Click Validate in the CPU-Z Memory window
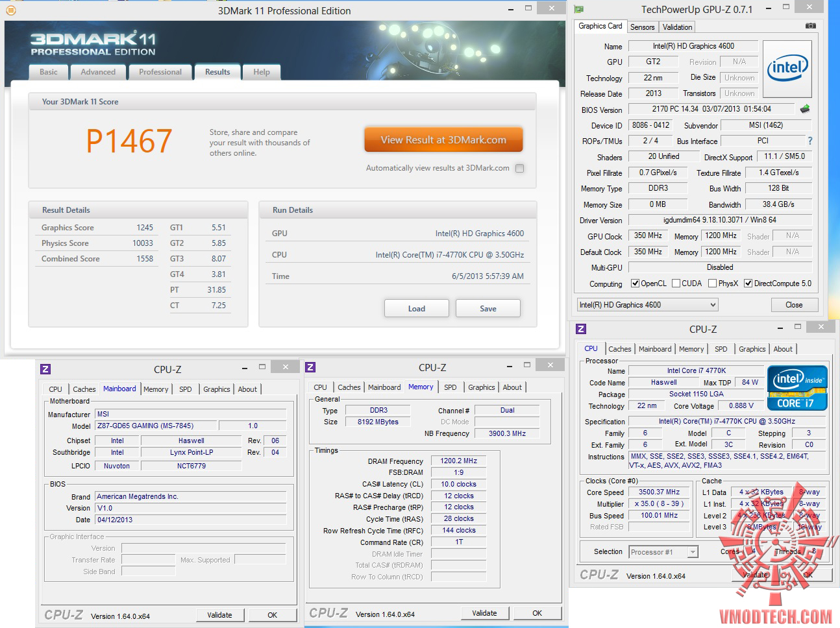Image resolution: width=840 pixels, height=628 pixels. 484,613
